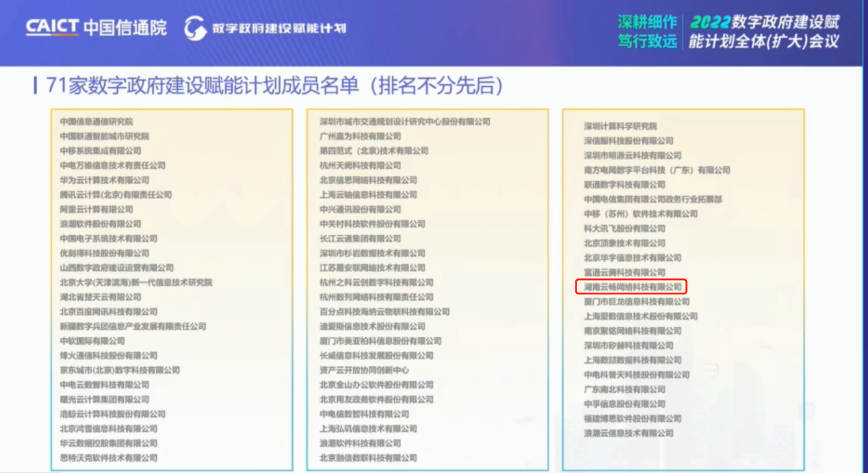
Task: Select the row 浪潮云信息技术有限公司
Action: click(628, 433)
